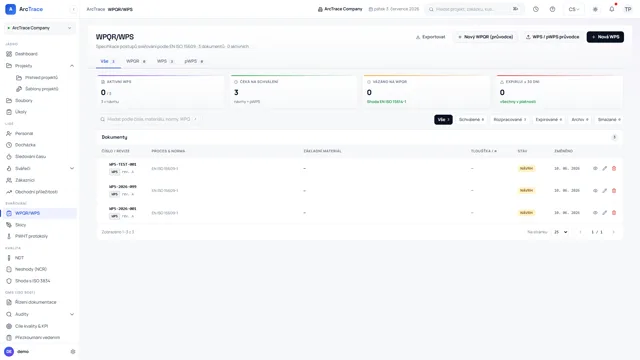The width and height of the screenshot is (640, 360).
Task: Open the history clock icon in top bar
Action: (536, 9)
